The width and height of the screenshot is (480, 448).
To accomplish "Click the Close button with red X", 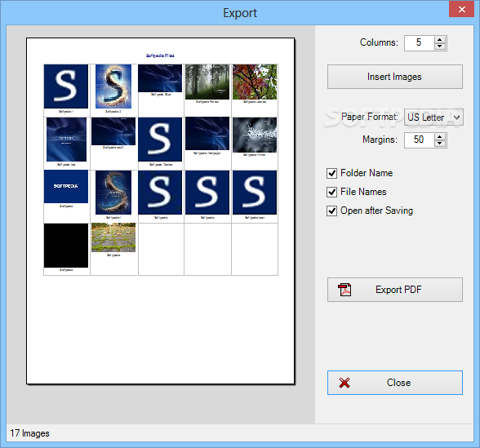I will [394, 383].
